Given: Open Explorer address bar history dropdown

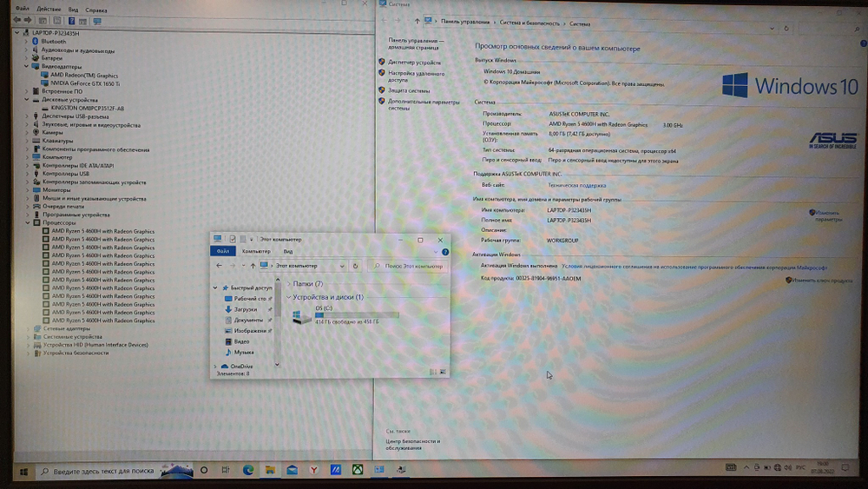Looking at the screenshot, I should [342, 266].
